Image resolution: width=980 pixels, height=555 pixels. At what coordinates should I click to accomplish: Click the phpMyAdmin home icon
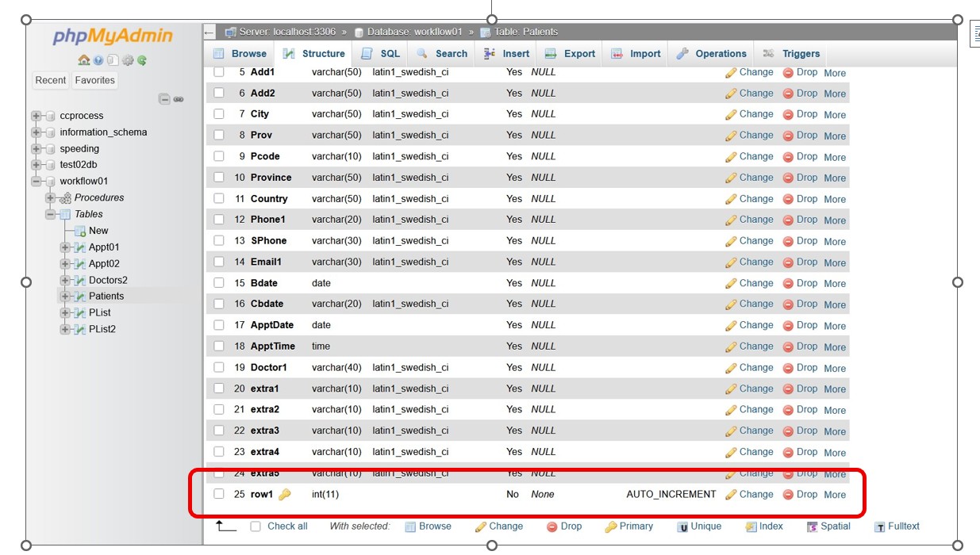83,60
